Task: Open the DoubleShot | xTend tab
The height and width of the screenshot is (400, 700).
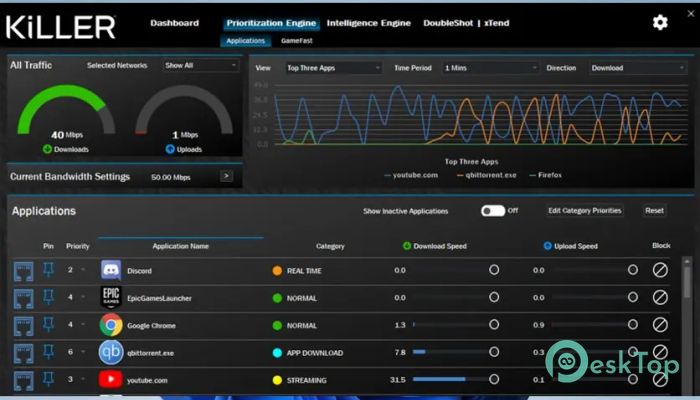Action: point(466,23)
